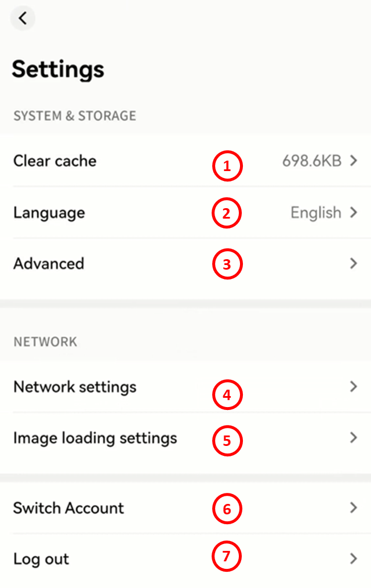Go to Network settings
371x588 pixels.
click(x=75, y=387)
